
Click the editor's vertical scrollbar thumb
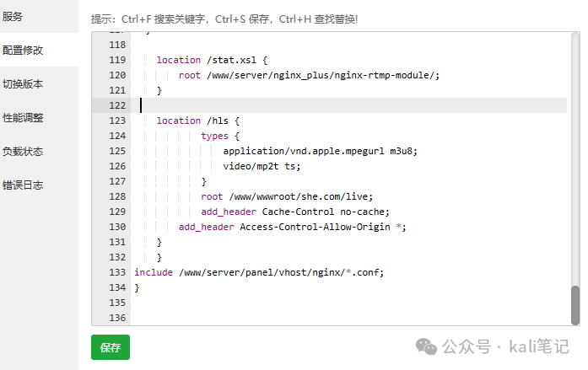[x=575, y=304]
